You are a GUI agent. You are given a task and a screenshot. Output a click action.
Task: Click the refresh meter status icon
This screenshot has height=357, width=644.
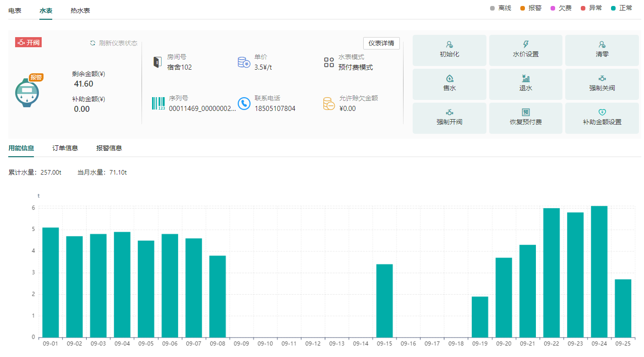click(93, 43)
